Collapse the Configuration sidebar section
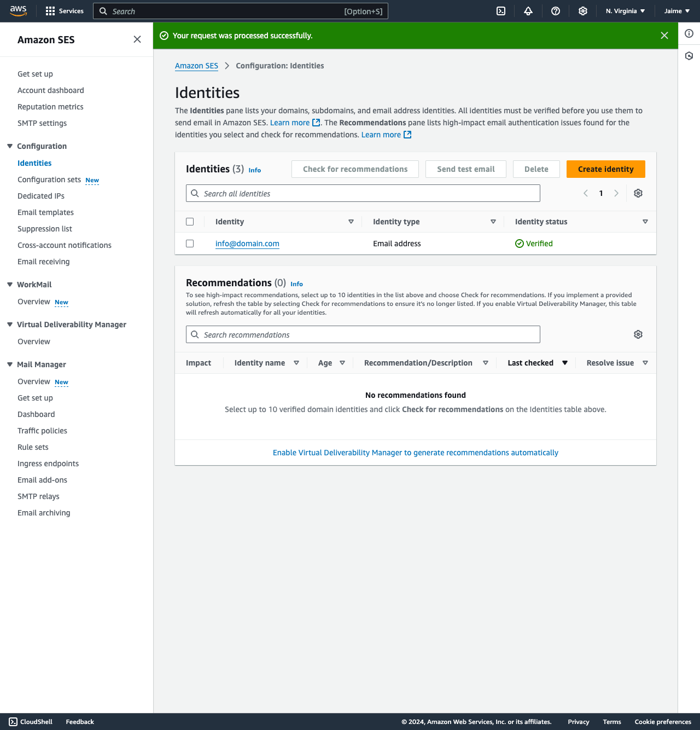Viewport: 700px width, 730px height. point(10,146)
